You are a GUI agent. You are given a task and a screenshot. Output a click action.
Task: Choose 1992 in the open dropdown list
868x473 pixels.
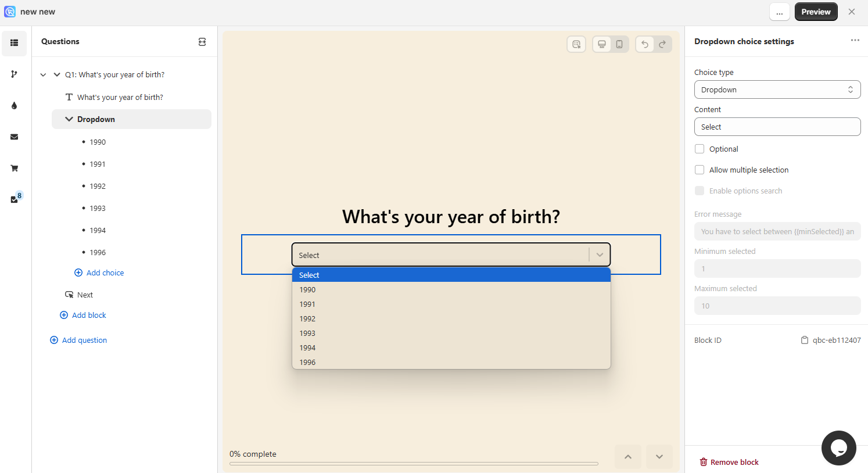(451, 318)
